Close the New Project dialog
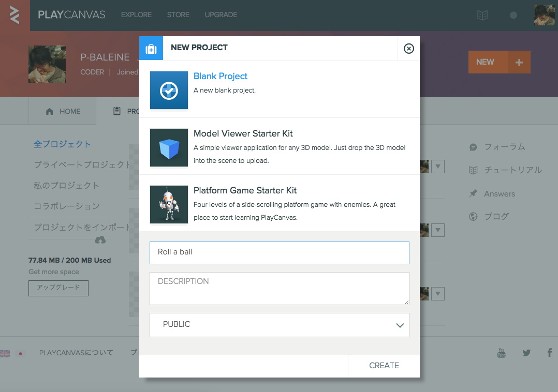The height and width of the screenshot is (392, 558). 409,49
